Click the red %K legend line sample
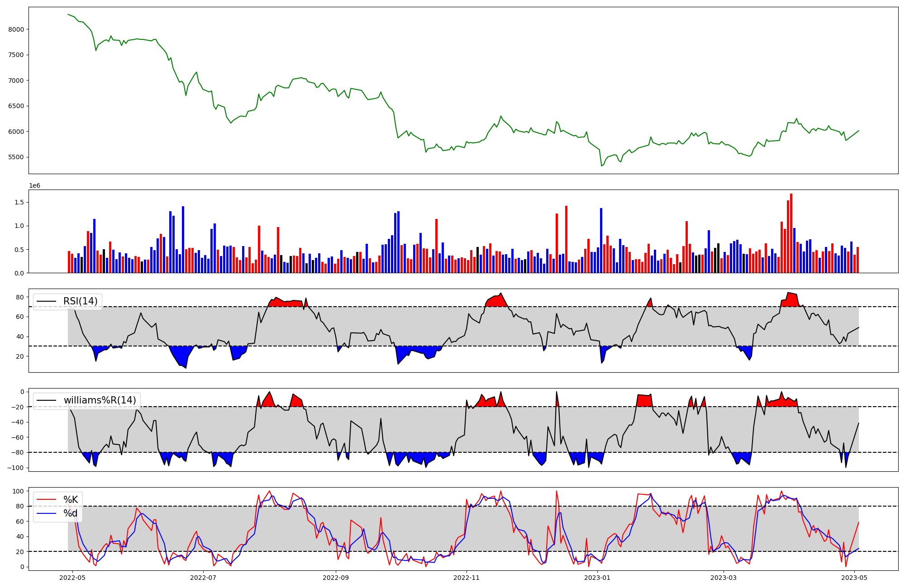 click(x=47, y=500)
